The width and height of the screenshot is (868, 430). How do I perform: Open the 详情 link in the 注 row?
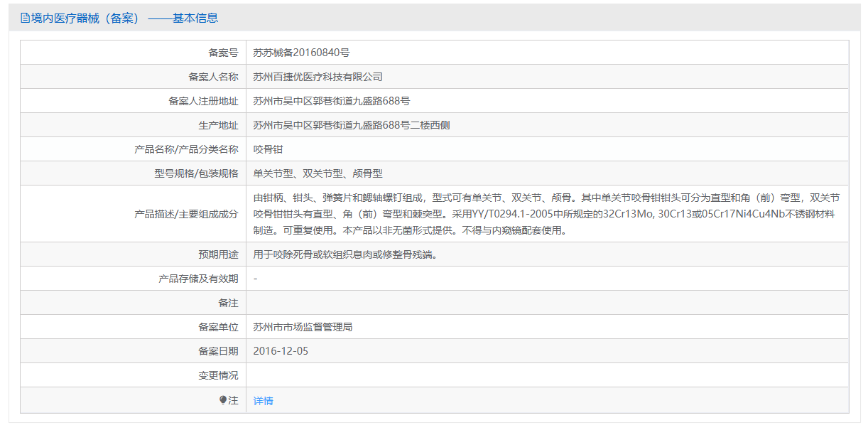coord(263,401)
